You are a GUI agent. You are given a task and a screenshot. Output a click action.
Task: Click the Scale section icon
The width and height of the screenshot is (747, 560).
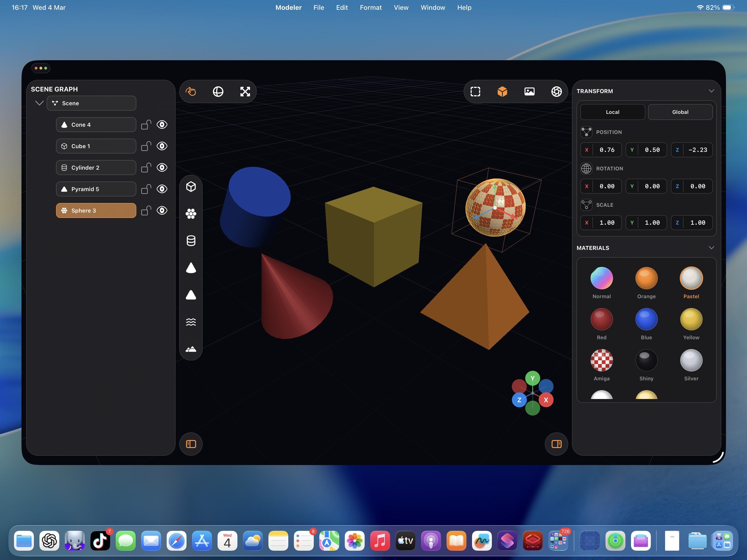pos(586,205)
